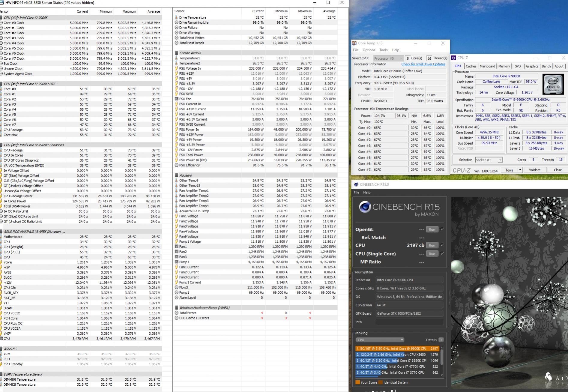Switch to the CPU-Z Graphics tab
The width and height of the screenshot is (568, 392).
(x=532, y=66)
